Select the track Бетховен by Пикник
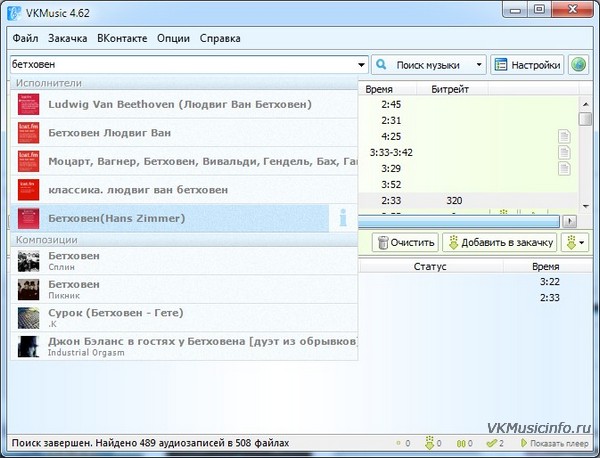This screenshot has height=458, width=600. 184,289
